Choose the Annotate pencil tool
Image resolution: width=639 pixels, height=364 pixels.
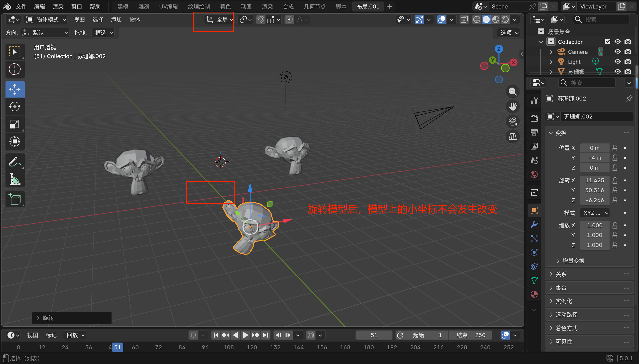[15, 162]
